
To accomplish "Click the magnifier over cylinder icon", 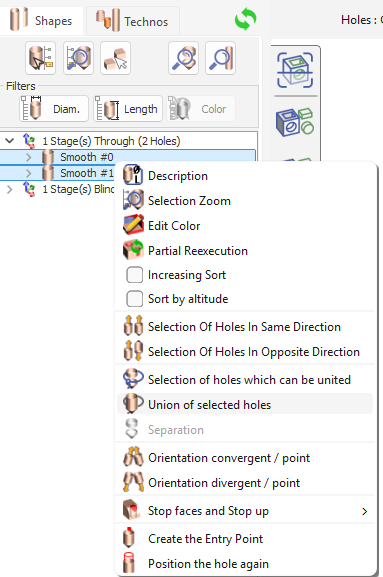I will tap(221, 58).
